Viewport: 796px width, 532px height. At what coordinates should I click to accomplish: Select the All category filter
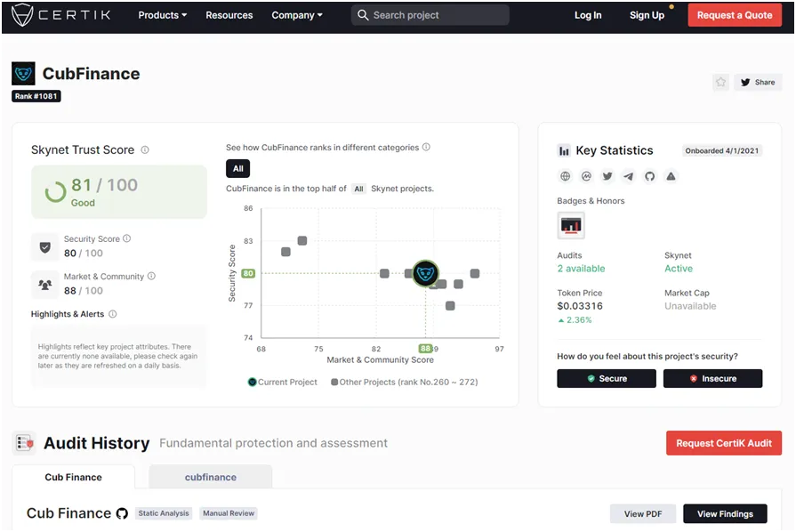(x=237, y=168)
